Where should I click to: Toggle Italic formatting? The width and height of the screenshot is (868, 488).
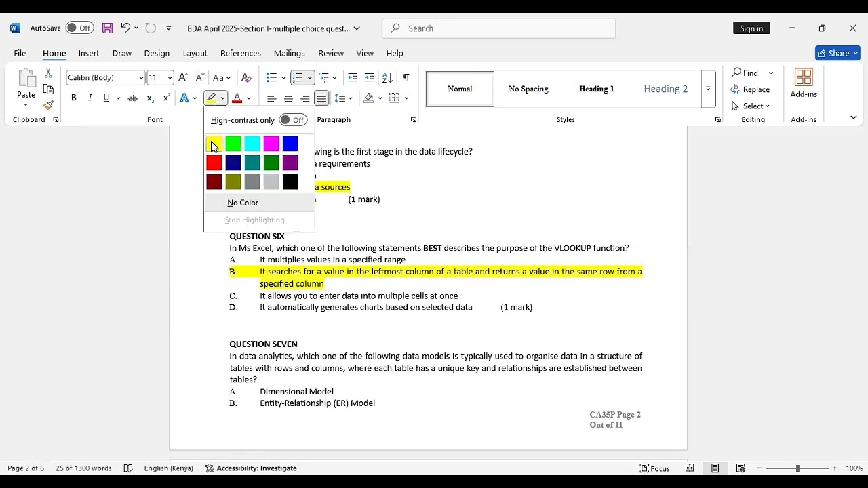90,98
